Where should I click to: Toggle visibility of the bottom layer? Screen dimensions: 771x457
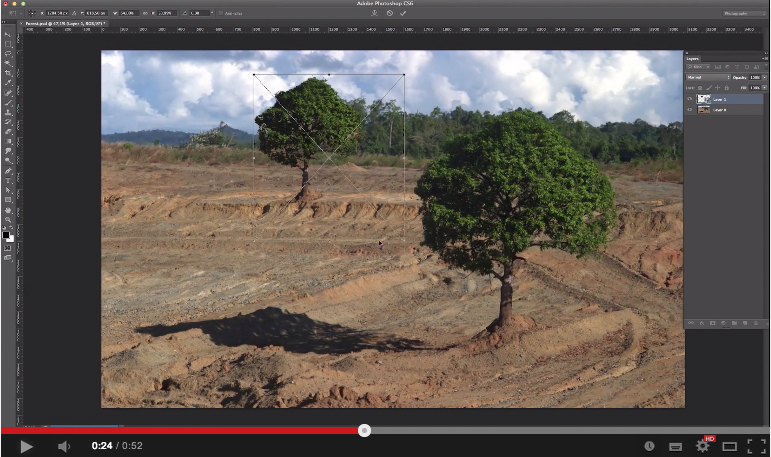(690, 109)
